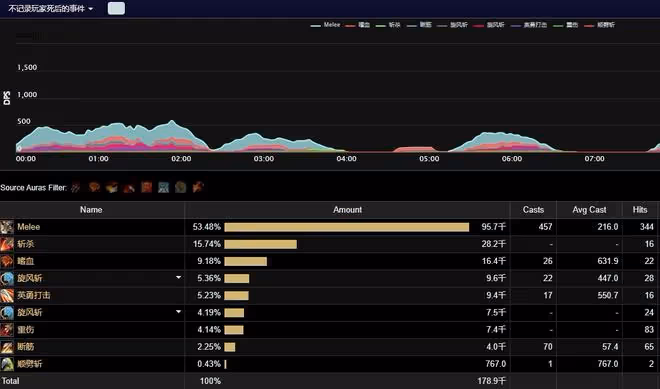Toggle the 断筋 series in chart legend
This screenshot has width=660, height=389.
[419, 25]
